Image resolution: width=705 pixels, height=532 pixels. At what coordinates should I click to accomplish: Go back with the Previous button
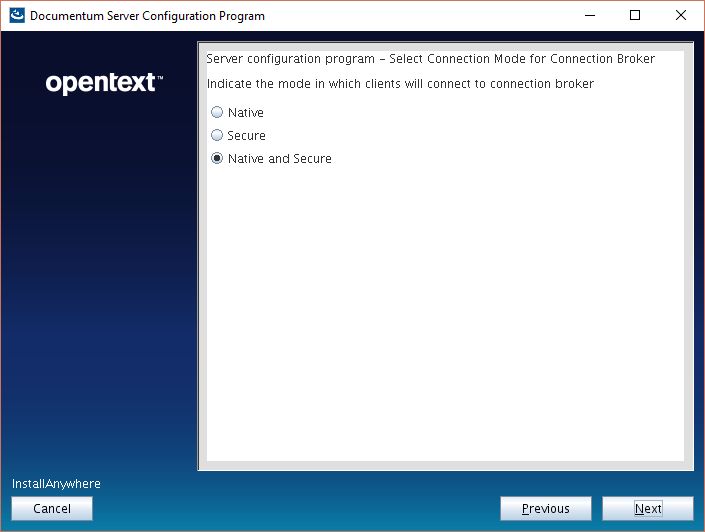click(546, 509)
